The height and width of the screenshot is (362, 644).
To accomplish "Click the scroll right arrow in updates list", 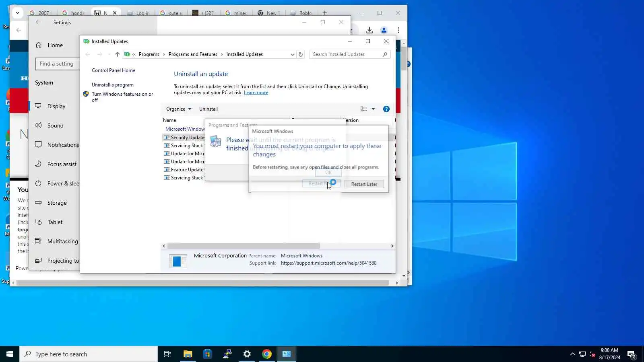I will (392, 246).
